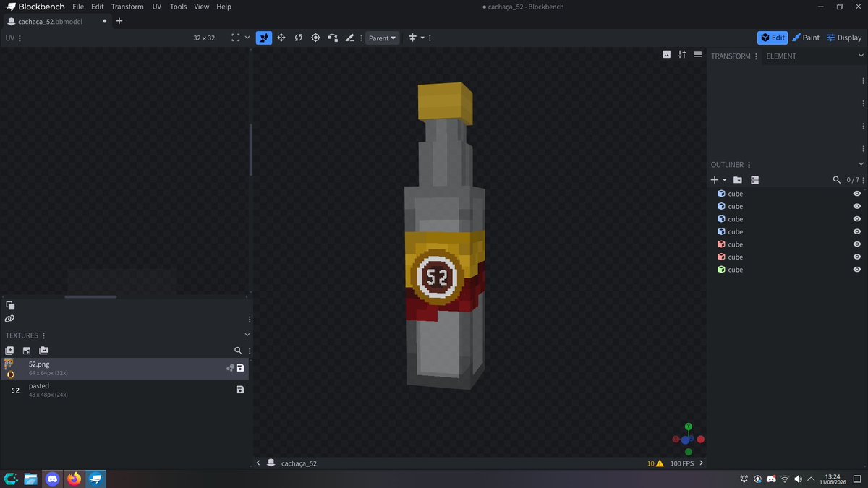This screenshot has width=868, height=488.
Task: Open the Parent transform space dropdown
Action: click(382, 38)
